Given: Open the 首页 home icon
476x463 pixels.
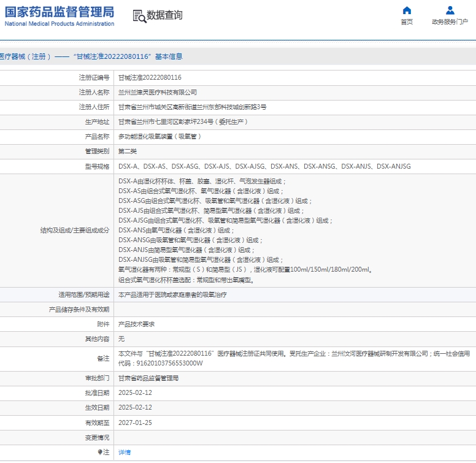Looking at the screenshot, I should 407,10.
